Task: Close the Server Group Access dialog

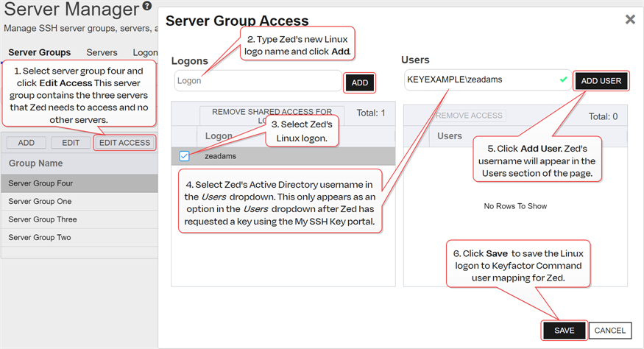Action: pos(630,20)
